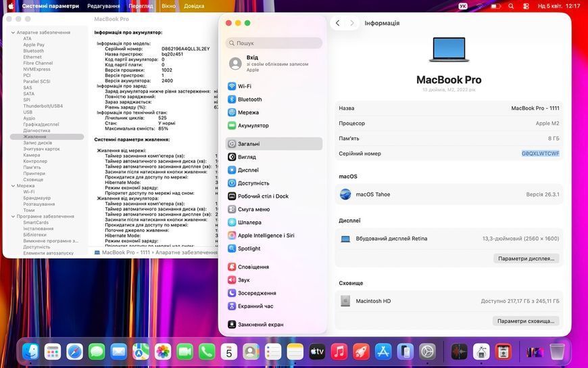Click Вхід to sign in with Apple account
The image size is (588, 368).
[x=274, y=64]
